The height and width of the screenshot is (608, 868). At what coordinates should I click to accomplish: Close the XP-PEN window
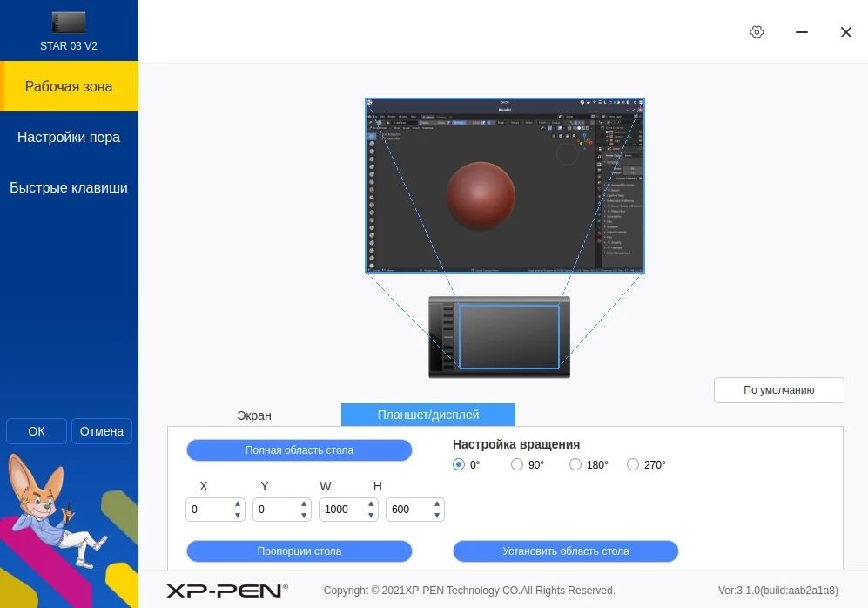coord(846,32)
